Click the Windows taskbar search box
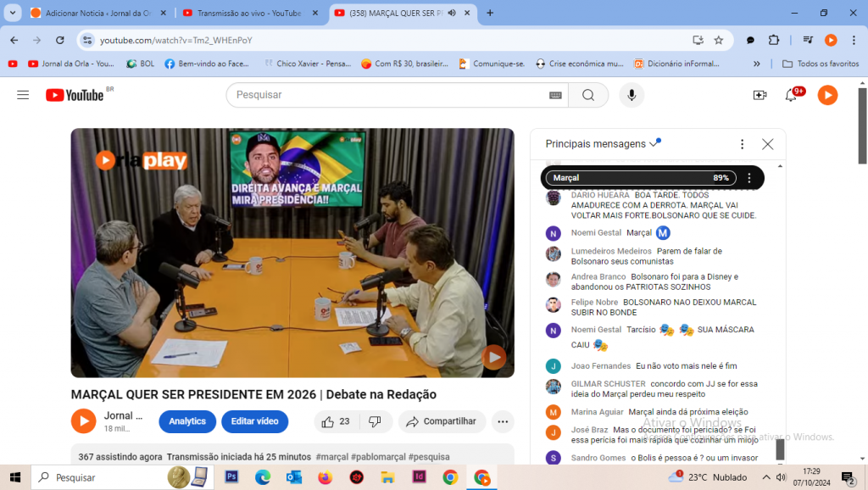Screen dimensions: 868x490 pyautogui.click(x=122, y=477)
